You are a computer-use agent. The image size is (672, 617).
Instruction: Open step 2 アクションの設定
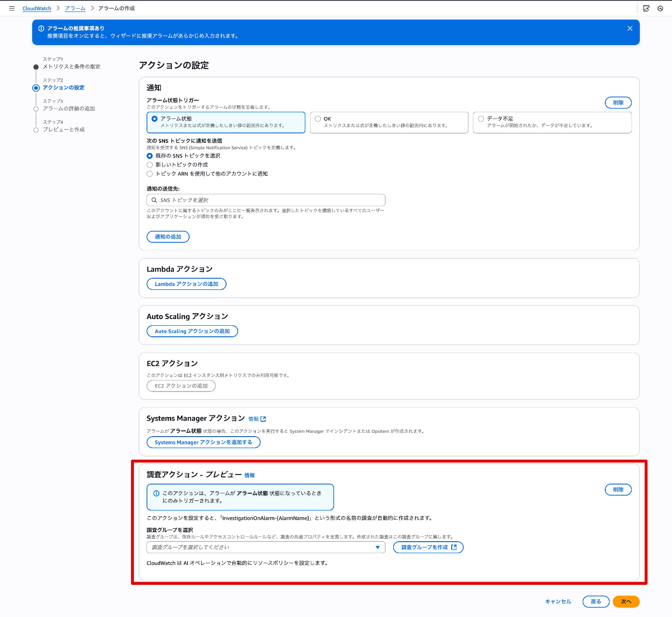click(63, 88)
